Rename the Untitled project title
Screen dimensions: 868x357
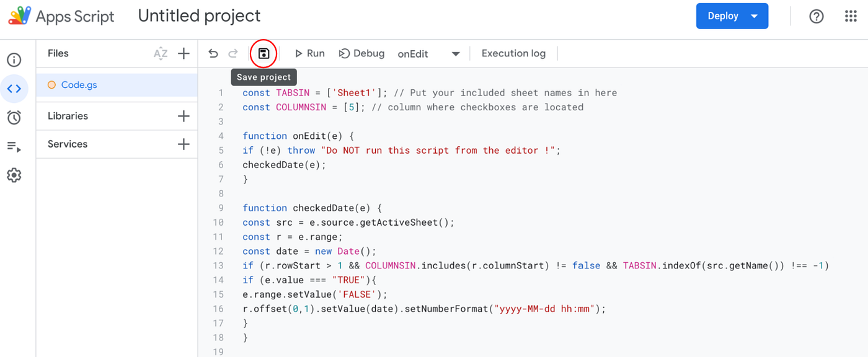[199, 15]
